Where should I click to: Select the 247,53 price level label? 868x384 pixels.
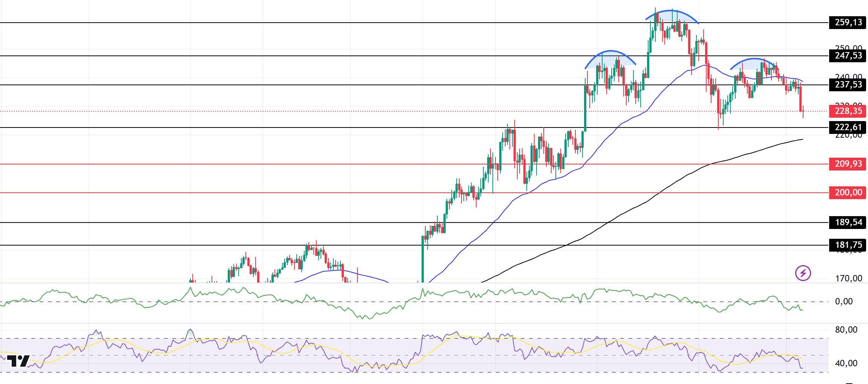coord(848,56)
